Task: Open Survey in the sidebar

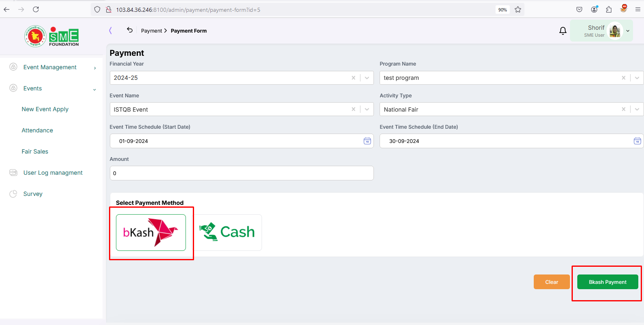Action: tap(33, 194)
